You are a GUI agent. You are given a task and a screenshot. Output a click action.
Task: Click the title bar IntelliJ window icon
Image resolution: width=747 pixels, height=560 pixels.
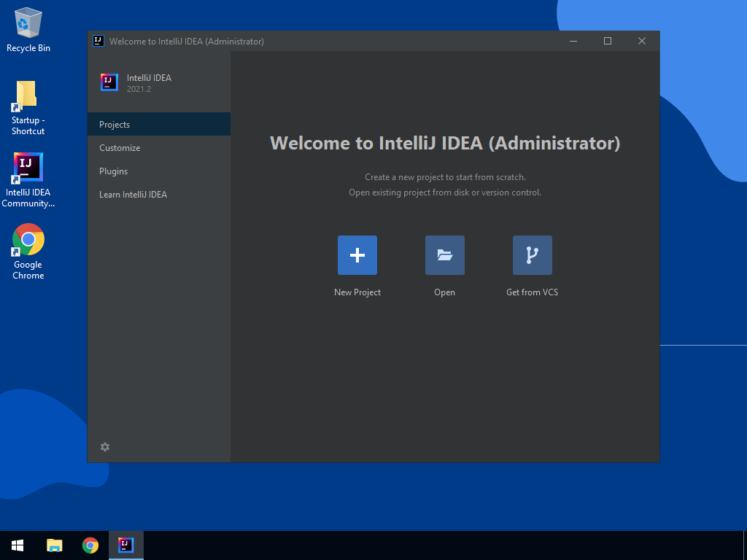[x=98, y=41]
